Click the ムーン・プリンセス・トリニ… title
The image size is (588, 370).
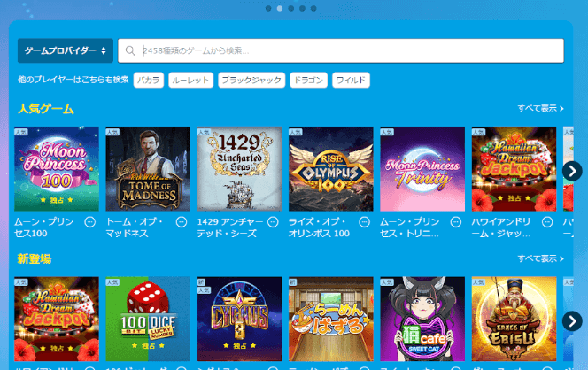click(410, 227)
